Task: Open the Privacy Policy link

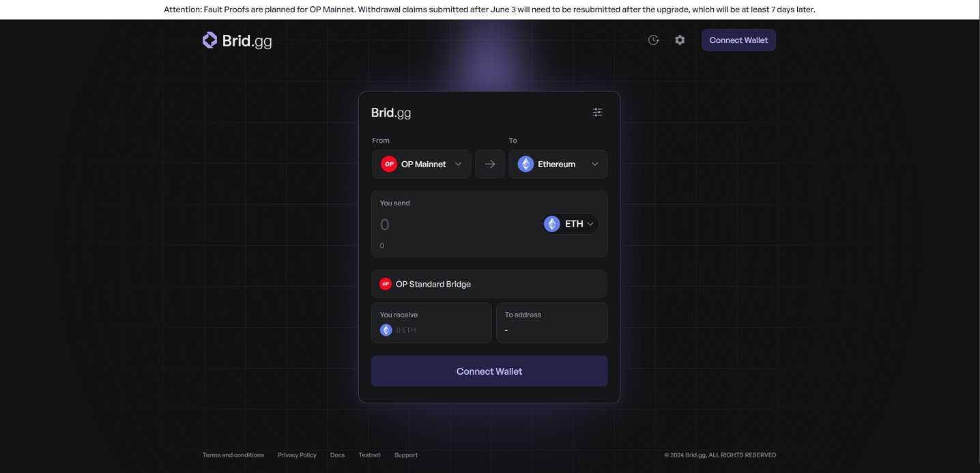Action: 297,455
